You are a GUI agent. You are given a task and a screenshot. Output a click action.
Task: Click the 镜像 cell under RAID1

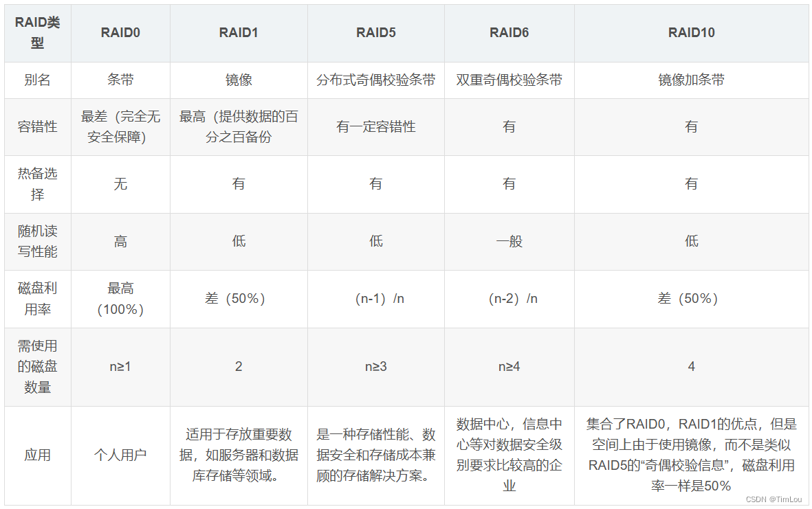(238, 80)
